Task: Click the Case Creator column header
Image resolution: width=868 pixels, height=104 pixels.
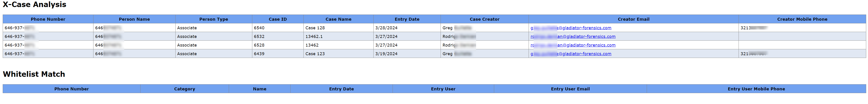Action: (x=484, y=19)
